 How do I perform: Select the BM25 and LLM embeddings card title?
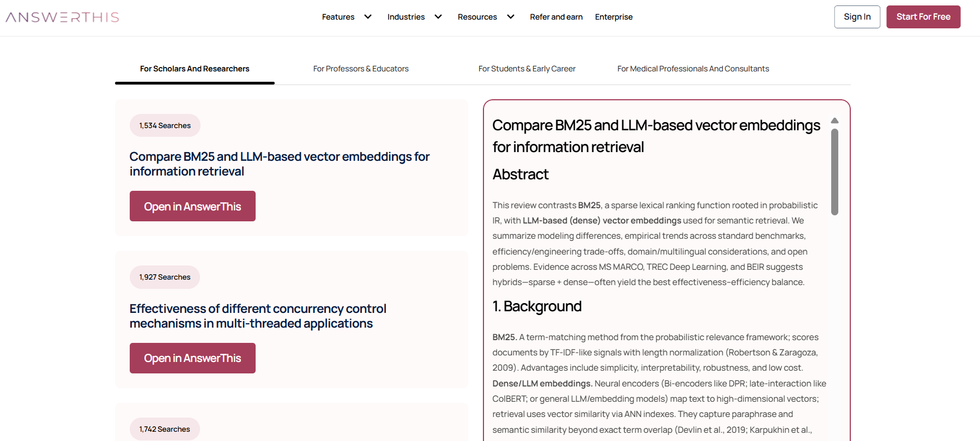click(x=280, y=164)
